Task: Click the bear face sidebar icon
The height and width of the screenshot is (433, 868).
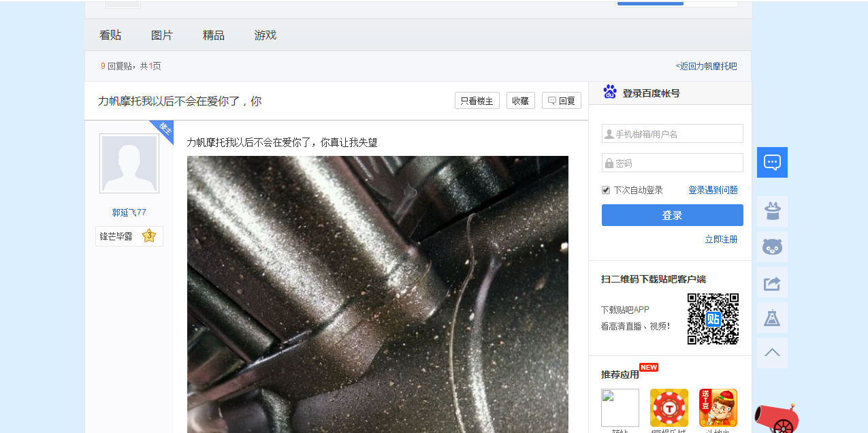Action: 772,246
